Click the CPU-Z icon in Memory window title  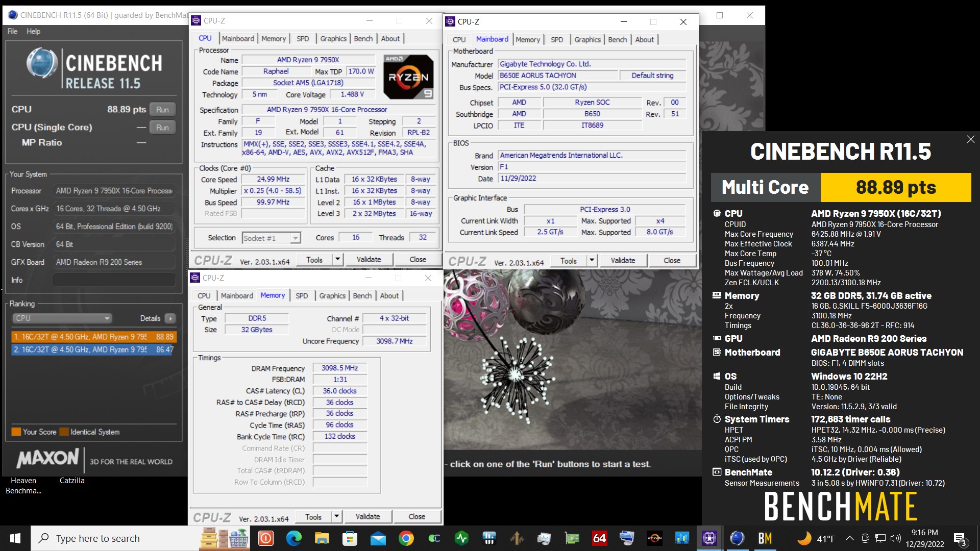(195, 278)
